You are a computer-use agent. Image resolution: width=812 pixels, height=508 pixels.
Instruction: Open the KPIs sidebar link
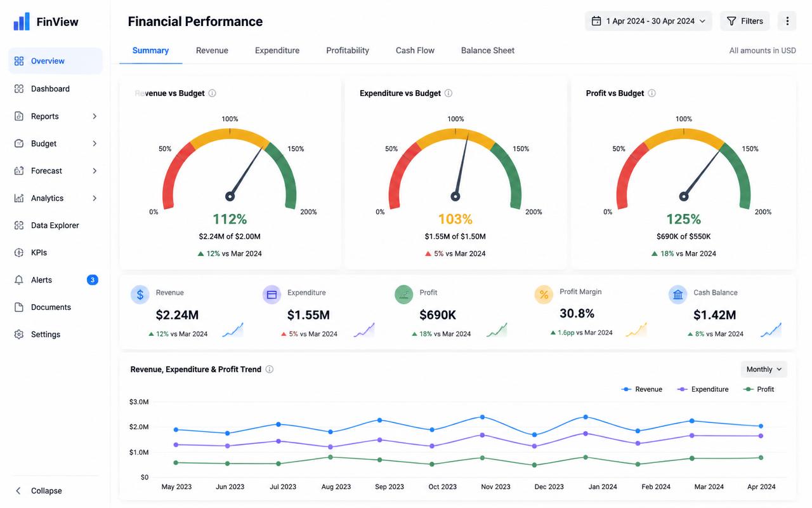click(55, 253)
